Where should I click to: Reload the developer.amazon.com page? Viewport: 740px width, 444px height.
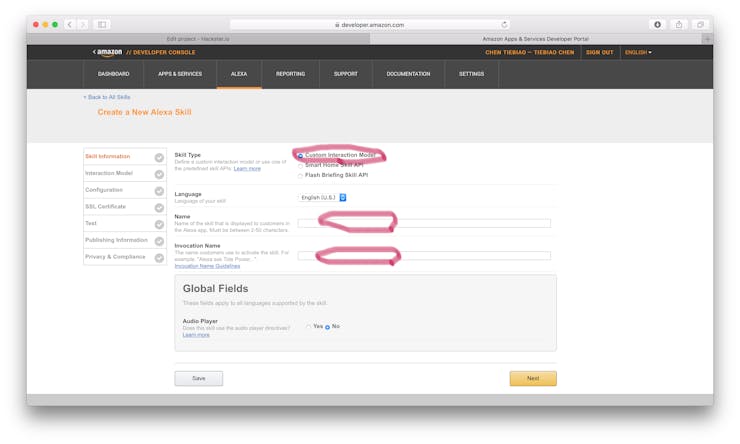coord(504,25)
